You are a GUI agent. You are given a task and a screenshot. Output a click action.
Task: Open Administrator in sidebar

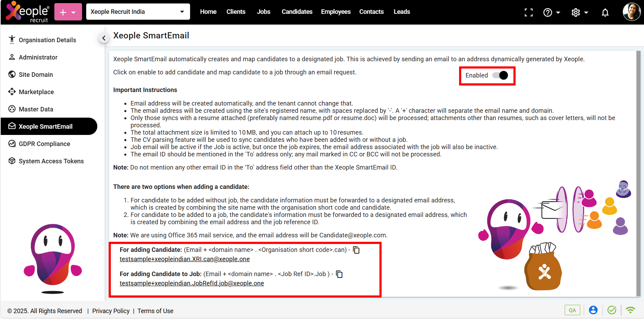click(49, 57)
